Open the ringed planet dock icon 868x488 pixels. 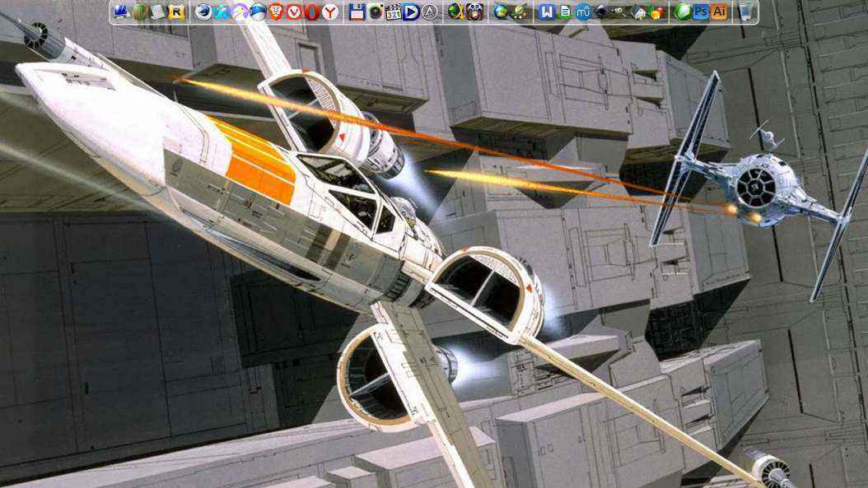520,12
